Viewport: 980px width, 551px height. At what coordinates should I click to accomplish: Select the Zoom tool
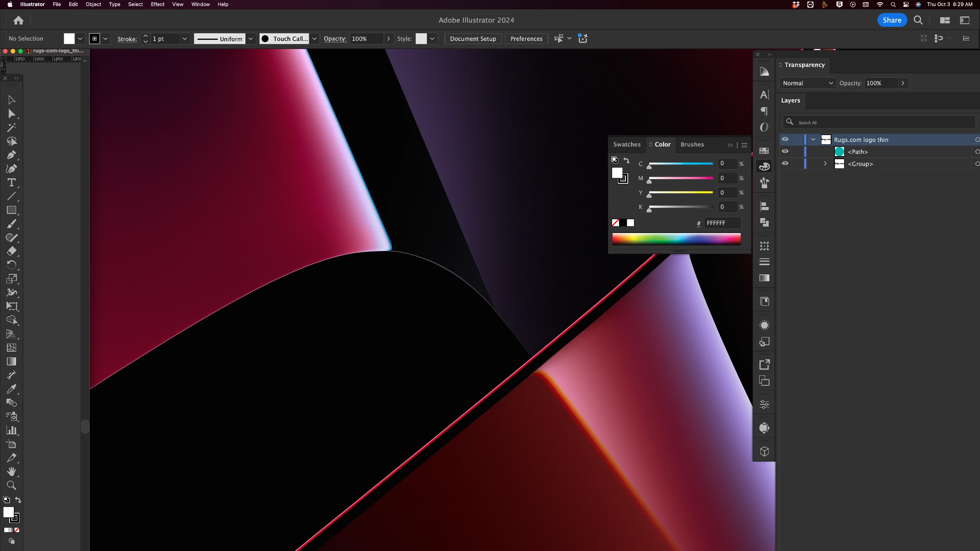coord(11,485)
